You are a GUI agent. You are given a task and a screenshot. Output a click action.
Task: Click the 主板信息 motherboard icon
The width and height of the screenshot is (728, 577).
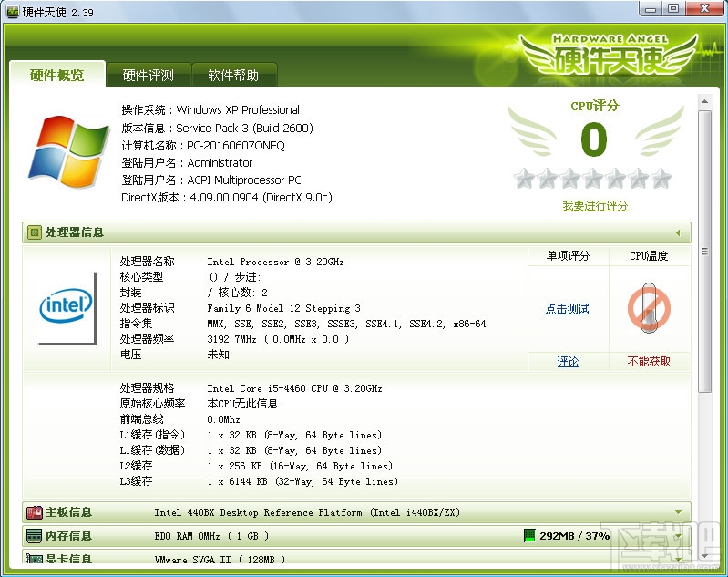click(35, 512)
